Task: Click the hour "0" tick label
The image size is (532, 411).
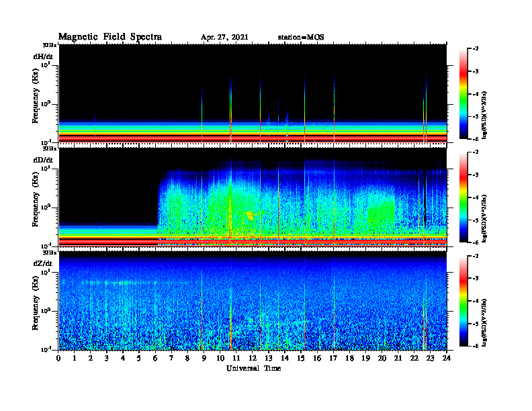Action: [59, 358]
